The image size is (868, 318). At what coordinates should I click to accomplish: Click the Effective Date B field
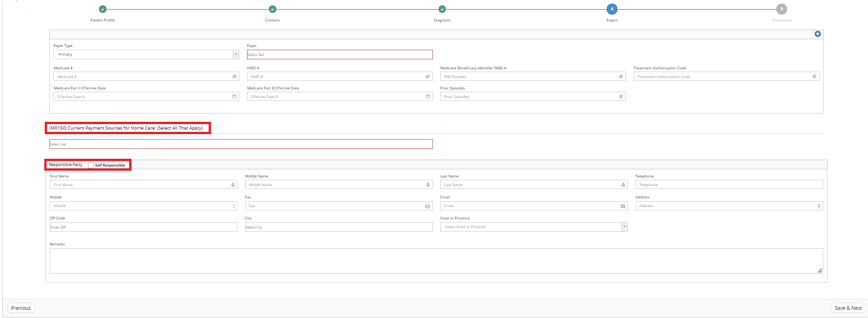click(340, 97)
